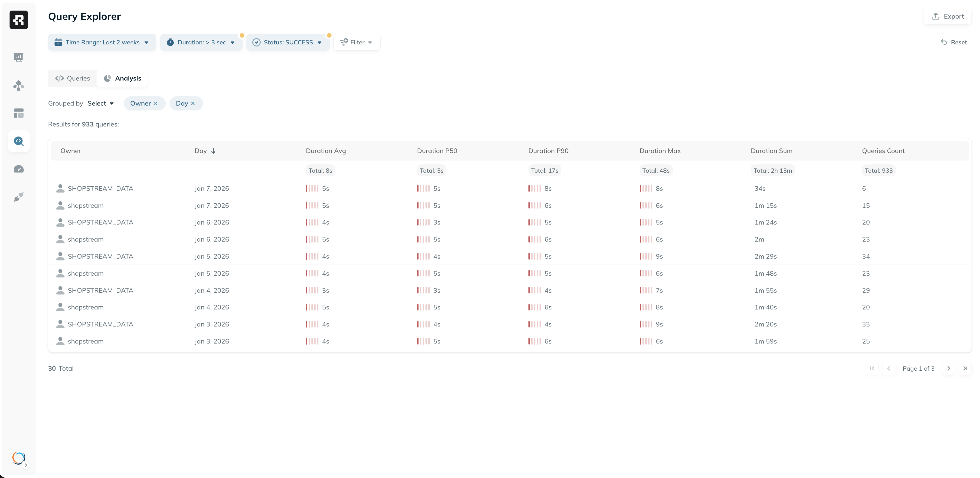The image size is (980, 478).
Task: Open the presentation chart sidebar icon
Action: point(19,57)
